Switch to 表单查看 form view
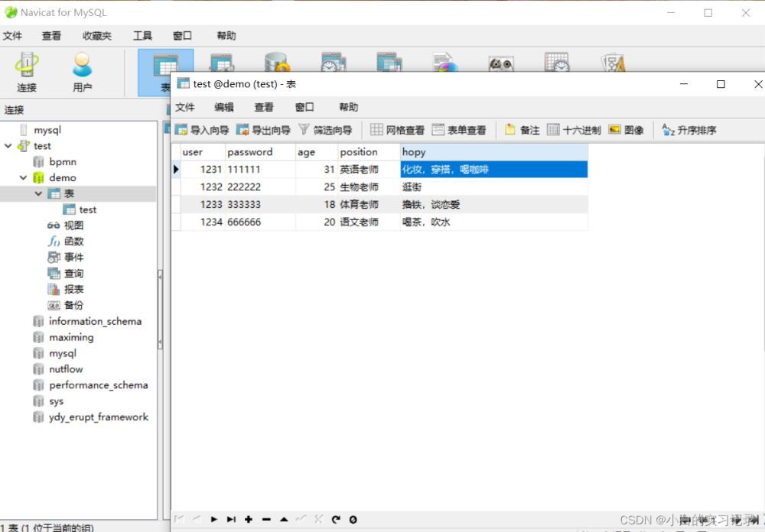The width and height of the screenshot is (765, 532). (x=459, y=130)
